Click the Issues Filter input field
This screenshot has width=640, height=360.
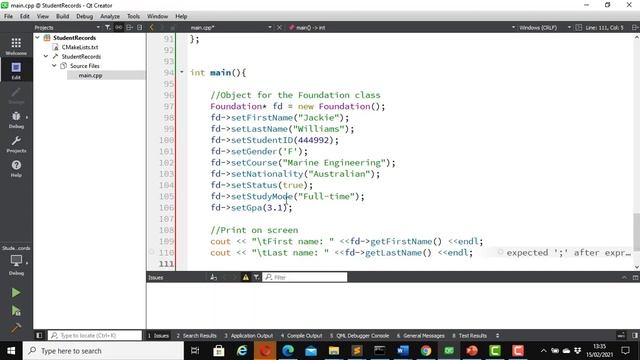click(304, 277)
